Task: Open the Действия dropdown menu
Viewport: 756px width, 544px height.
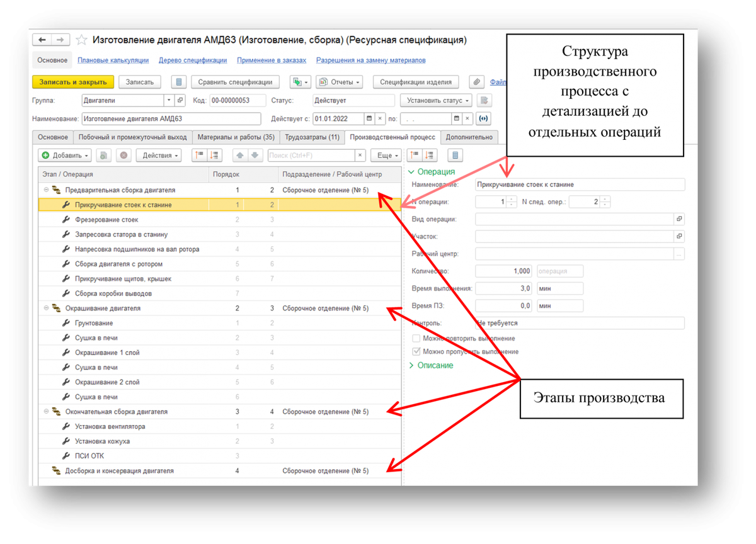Action: pyautogui.click(x=159, y=155)
